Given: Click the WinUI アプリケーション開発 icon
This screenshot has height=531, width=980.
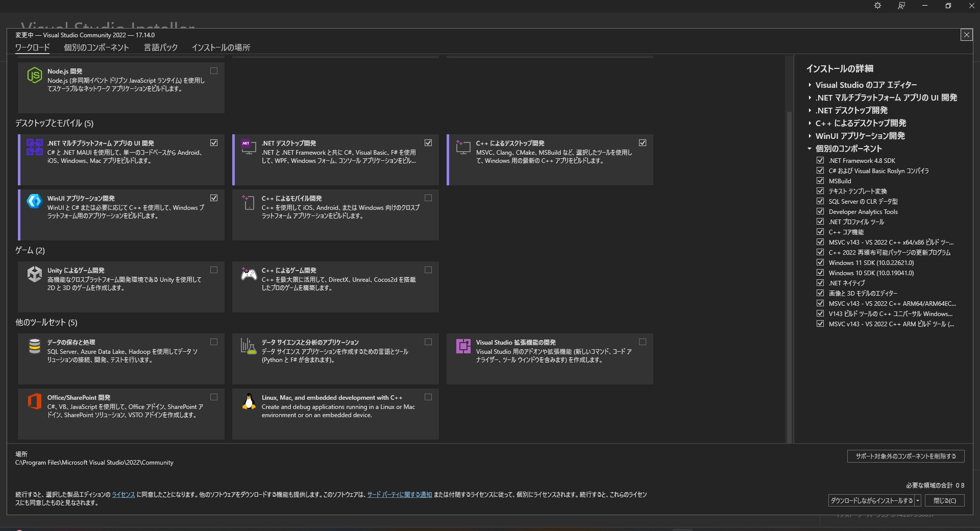Looking at the screenshot, I should click(34, 201).
